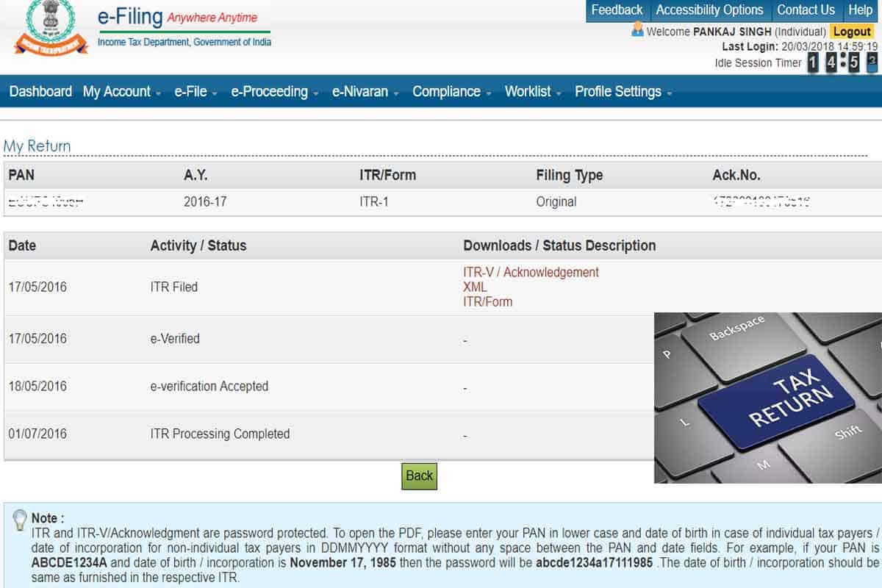
Task: Click the Logout button
Action: click(x=852, y=32)
